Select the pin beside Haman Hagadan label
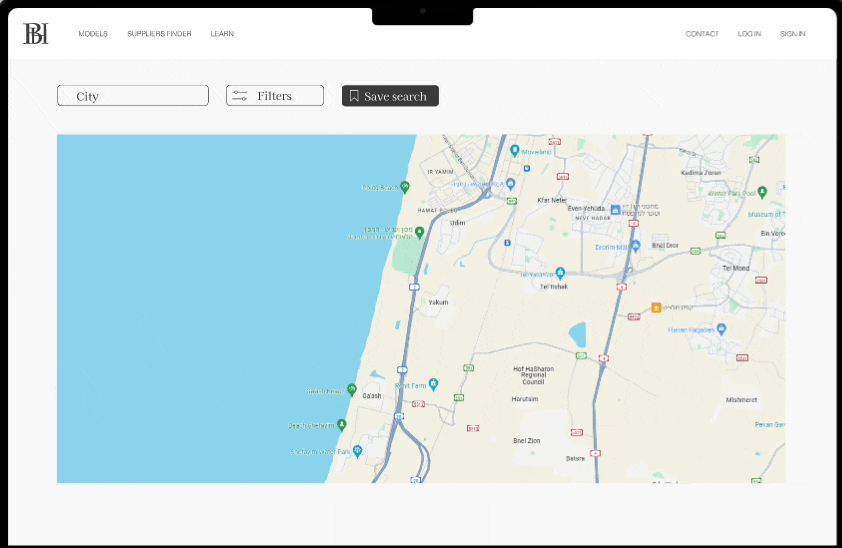 [721, 329]
